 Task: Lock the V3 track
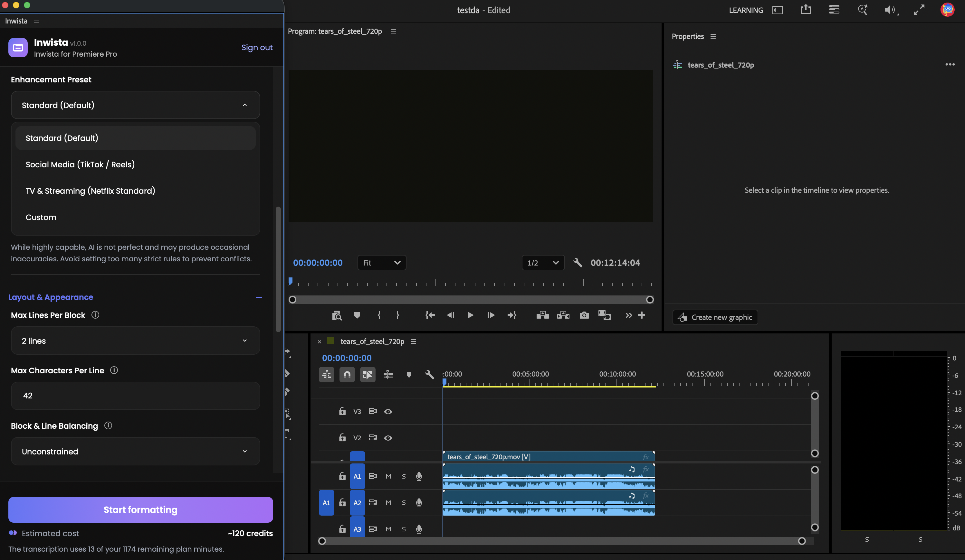[342, 411]
